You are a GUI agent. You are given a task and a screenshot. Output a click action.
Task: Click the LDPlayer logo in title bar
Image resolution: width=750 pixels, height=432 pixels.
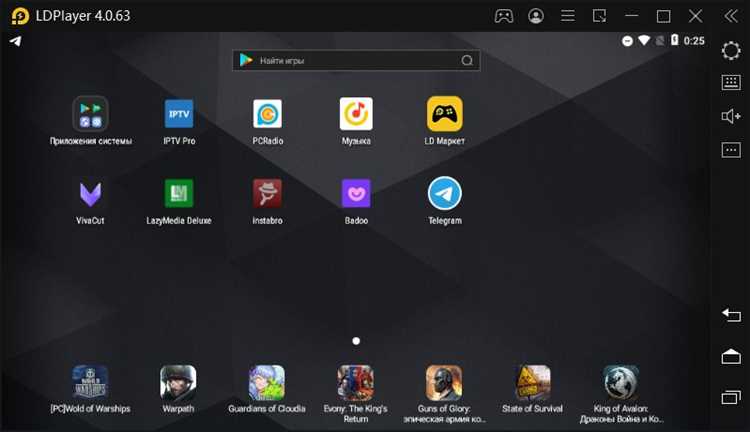point(20,16)
